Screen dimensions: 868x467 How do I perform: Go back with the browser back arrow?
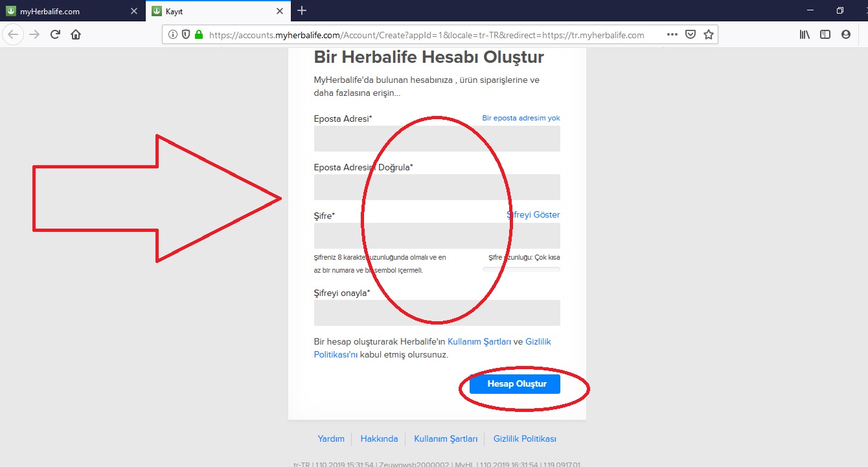13,34
